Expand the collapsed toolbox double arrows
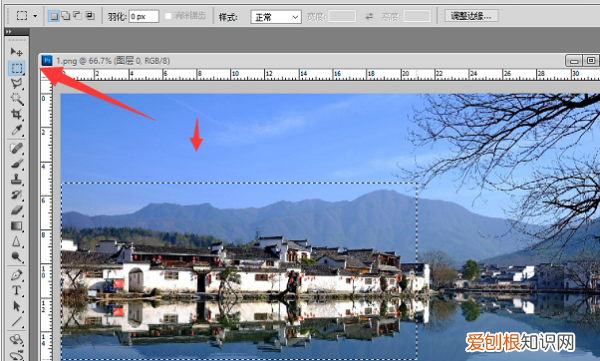The height and width of the screenshot is (361, 600). click(8, 32)
